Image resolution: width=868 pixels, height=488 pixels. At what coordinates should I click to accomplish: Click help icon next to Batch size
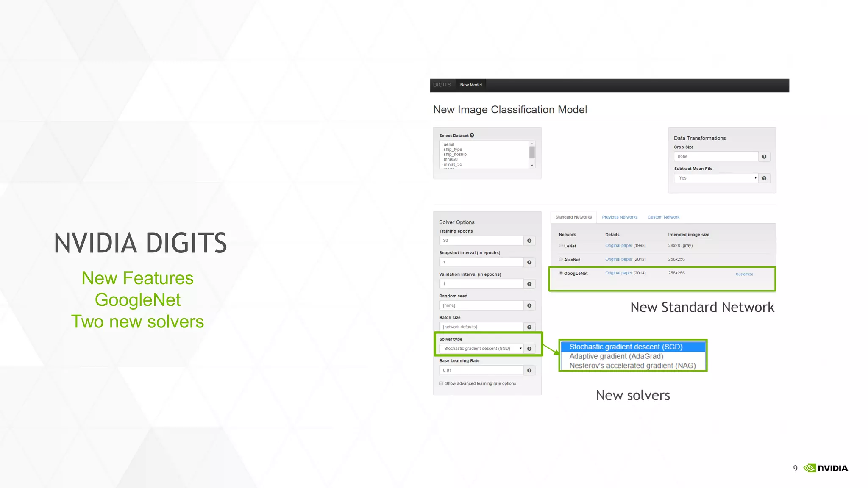pyautogui.click(x=529, y=327)
